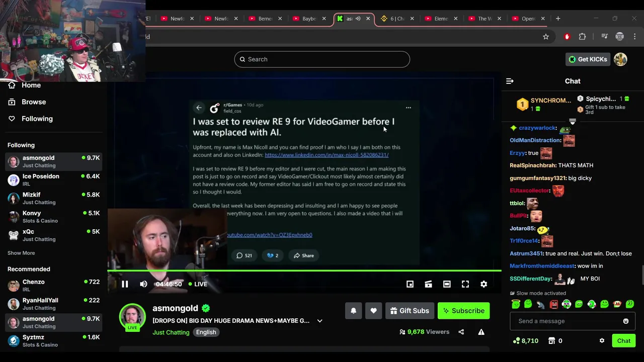
Task: Click the green Chat send button
Action: pyautogui.click(x=624, y=341)
